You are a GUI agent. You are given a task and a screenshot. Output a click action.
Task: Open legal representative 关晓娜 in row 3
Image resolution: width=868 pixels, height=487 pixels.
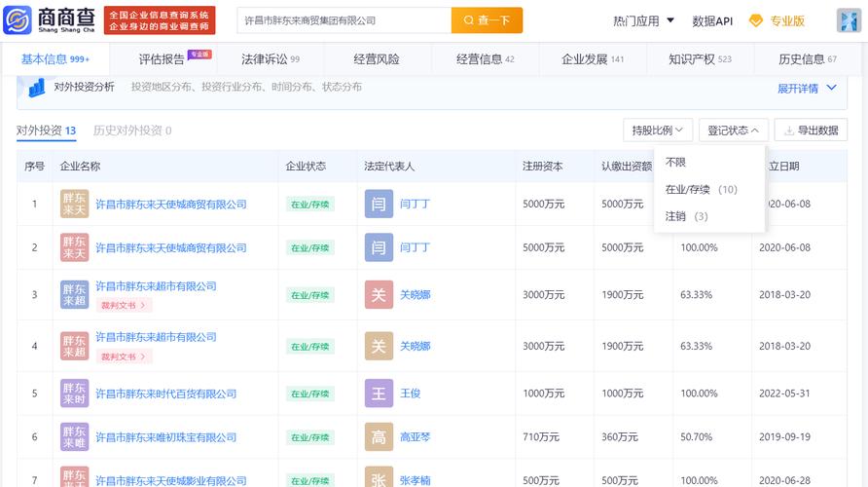(415, 295)
